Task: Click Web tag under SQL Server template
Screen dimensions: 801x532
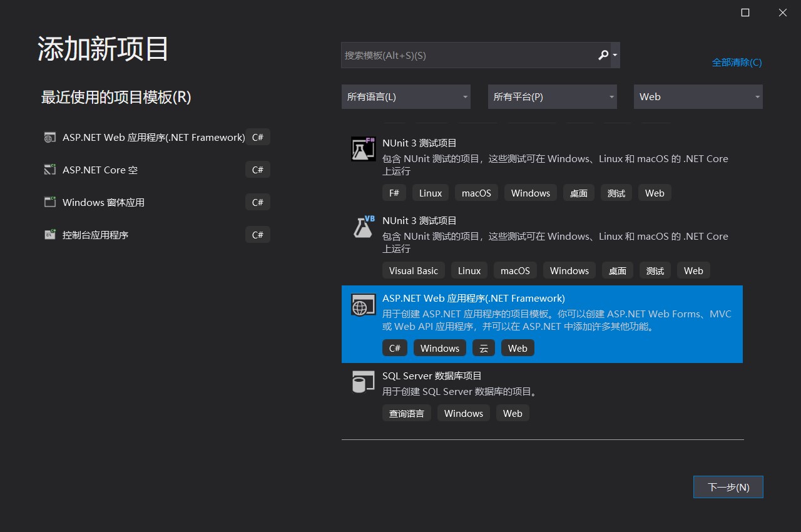Action: [x=513, y=413]
